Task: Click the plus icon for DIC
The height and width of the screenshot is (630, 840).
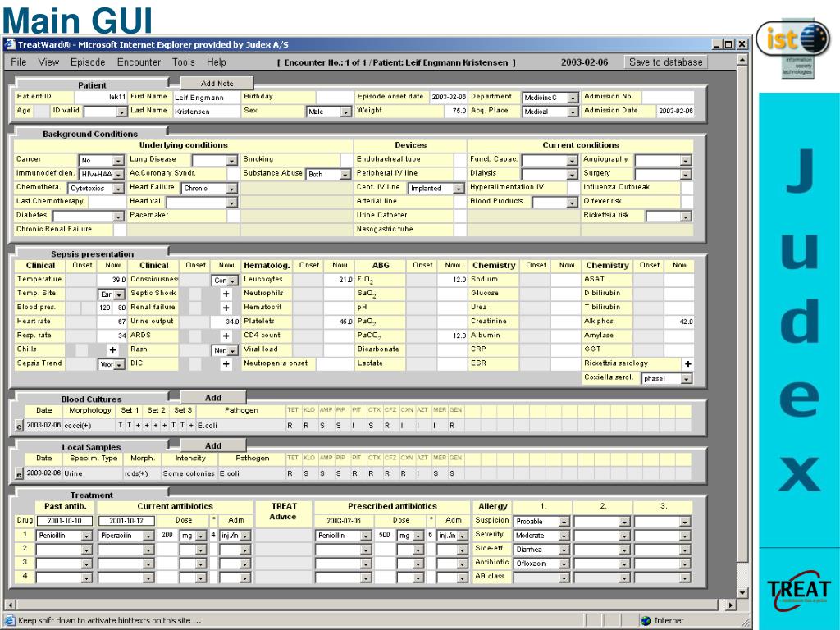Action: [226, 363]
